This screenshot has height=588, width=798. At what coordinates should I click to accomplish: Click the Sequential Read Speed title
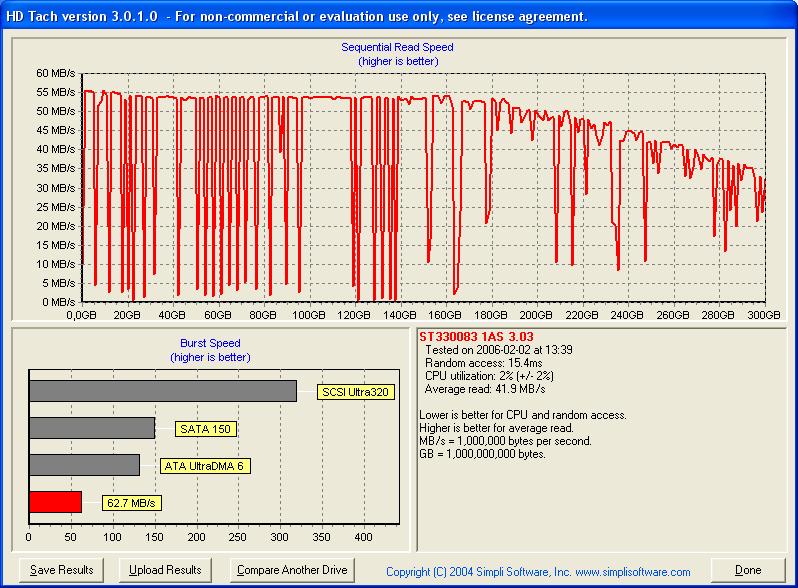(397, 47)
